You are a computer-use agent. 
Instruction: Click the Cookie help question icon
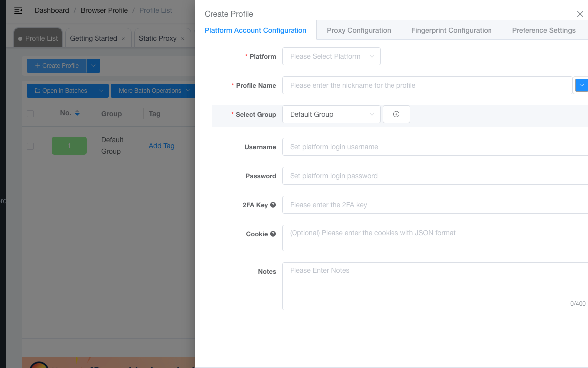click(x=273, y=234)
